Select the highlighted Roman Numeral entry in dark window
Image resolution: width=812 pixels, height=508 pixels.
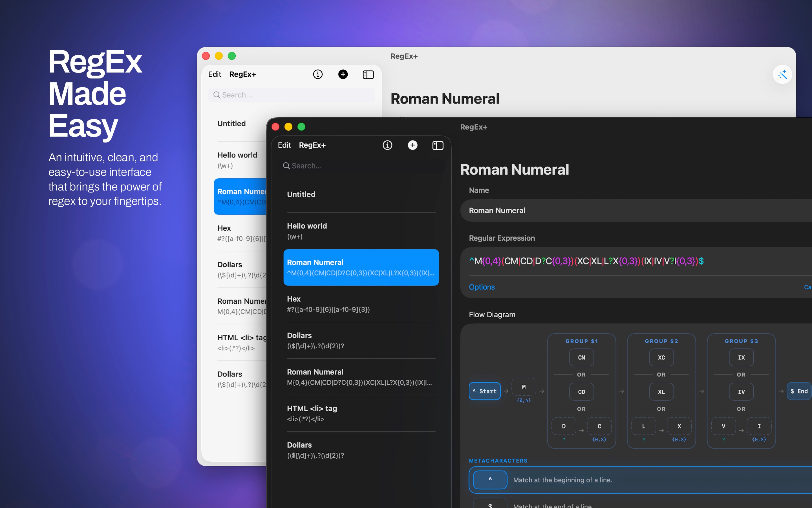[361, 267]
